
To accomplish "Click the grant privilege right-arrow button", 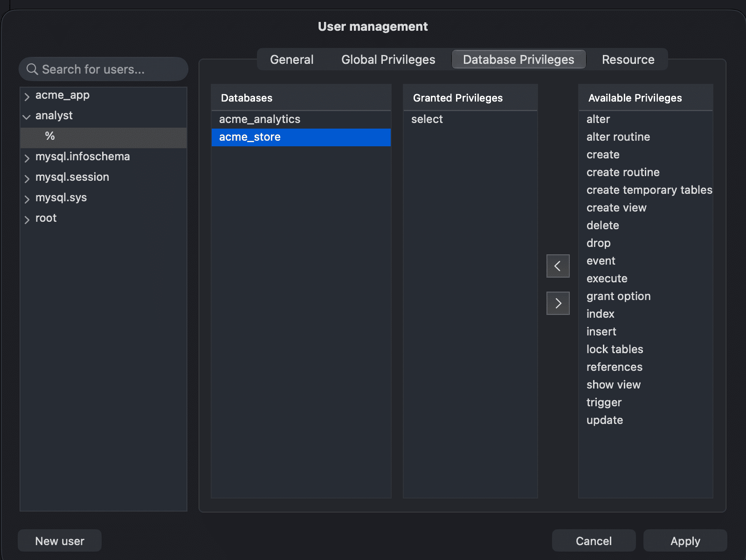I will [558, 303].
